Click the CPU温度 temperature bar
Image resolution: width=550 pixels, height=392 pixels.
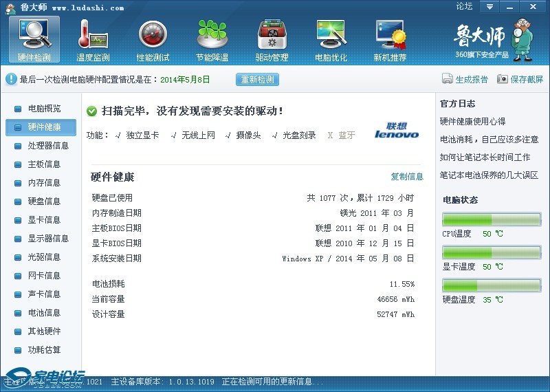491,220
